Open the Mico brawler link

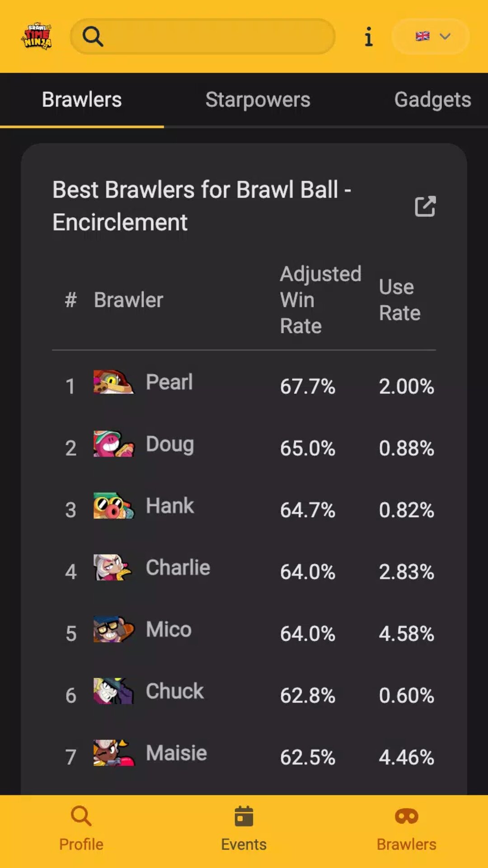[x=169, y=629]
